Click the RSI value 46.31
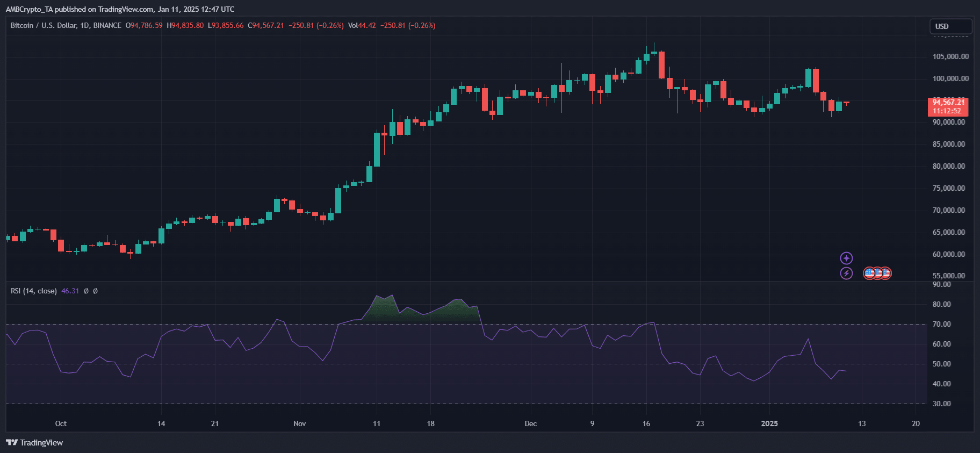 70,291
